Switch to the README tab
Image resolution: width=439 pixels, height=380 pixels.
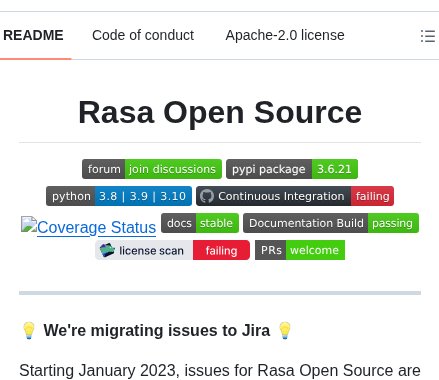pyautogui.click(x=33, y=35)
